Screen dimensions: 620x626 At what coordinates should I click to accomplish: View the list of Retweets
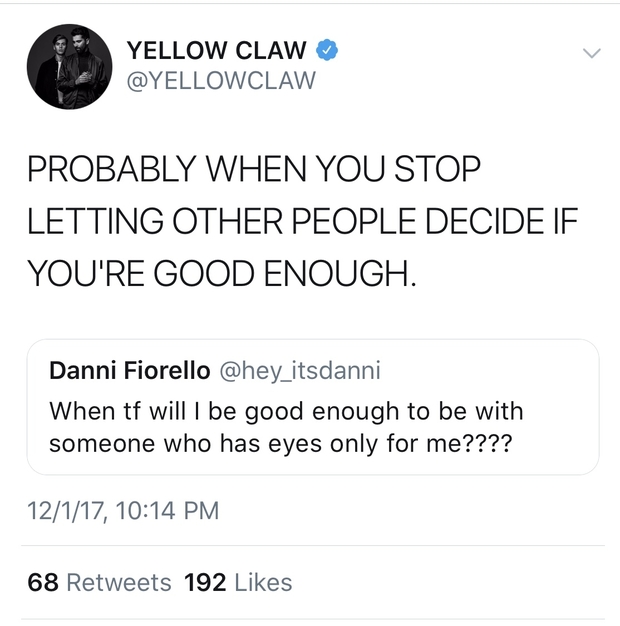pyautogui.click(x=118, y=582)
